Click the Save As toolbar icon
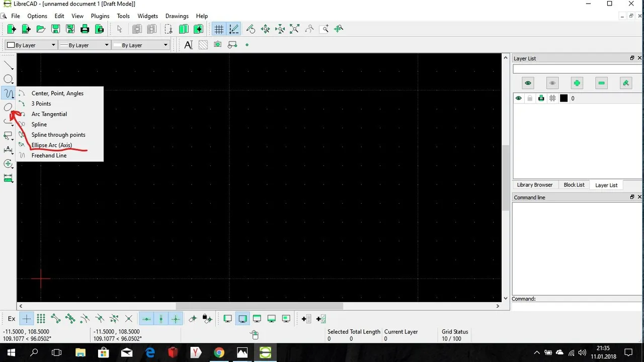This screenshot has width=644, height=362. [x=70, y=29]
